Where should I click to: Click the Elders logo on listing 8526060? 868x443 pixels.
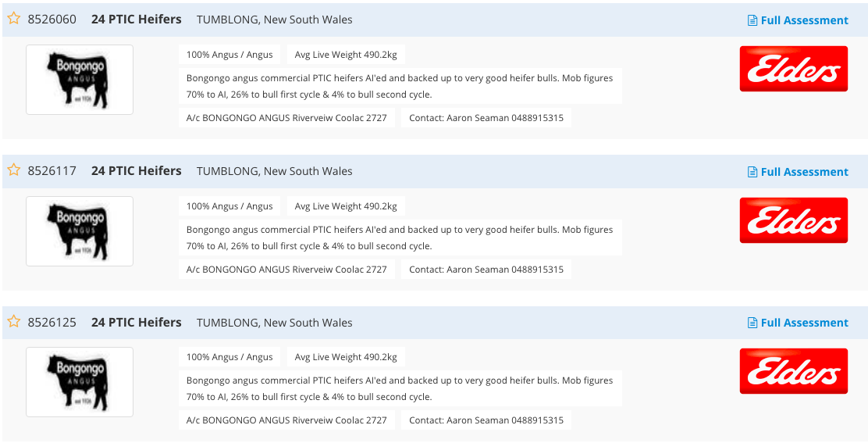coord(794,69)
